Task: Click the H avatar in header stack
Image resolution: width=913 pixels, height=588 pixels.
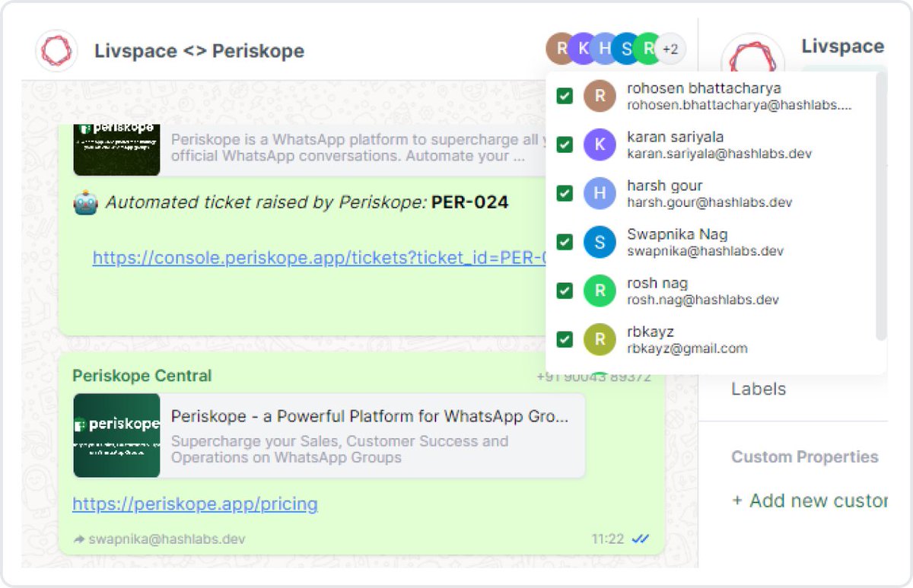Action: (604, 49)
